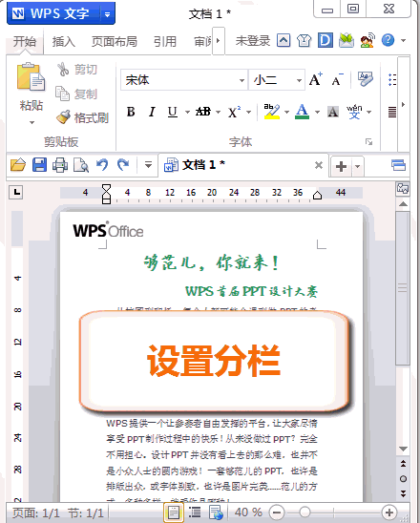Click the Clear Formatting eraser icon
The width and height of the screenshot is (420, 523).
pyautogui.click(x=366, y=79)
